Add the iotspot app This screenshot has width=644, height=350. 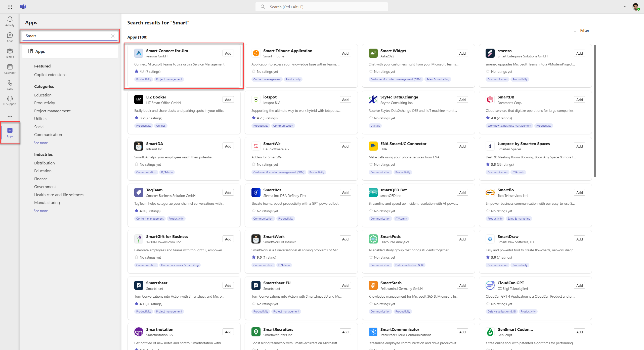coord(345,99)
